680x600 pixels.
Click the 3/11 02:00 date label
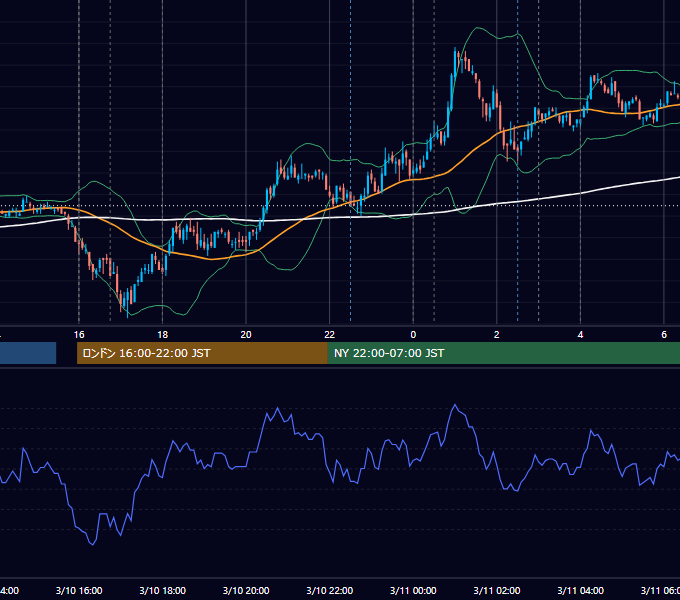click(x=497, y=590)
